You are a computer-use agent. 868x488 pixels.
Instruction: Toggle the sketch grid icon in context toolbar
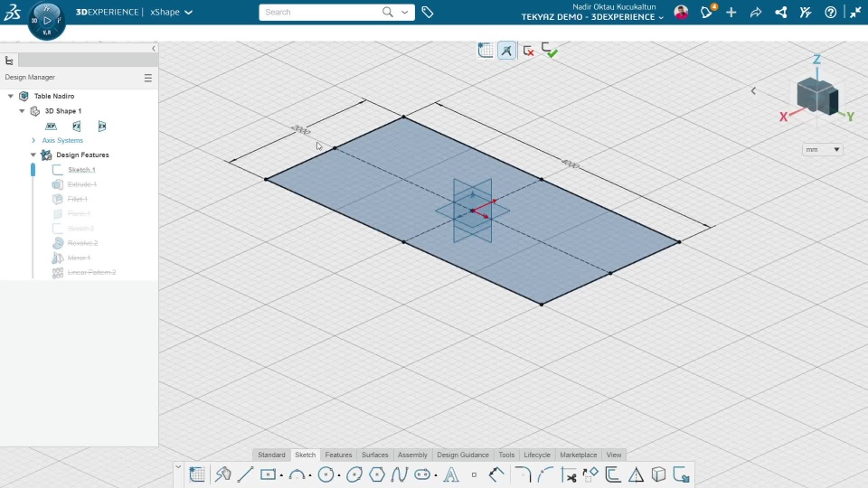click(x=485, y=51)
